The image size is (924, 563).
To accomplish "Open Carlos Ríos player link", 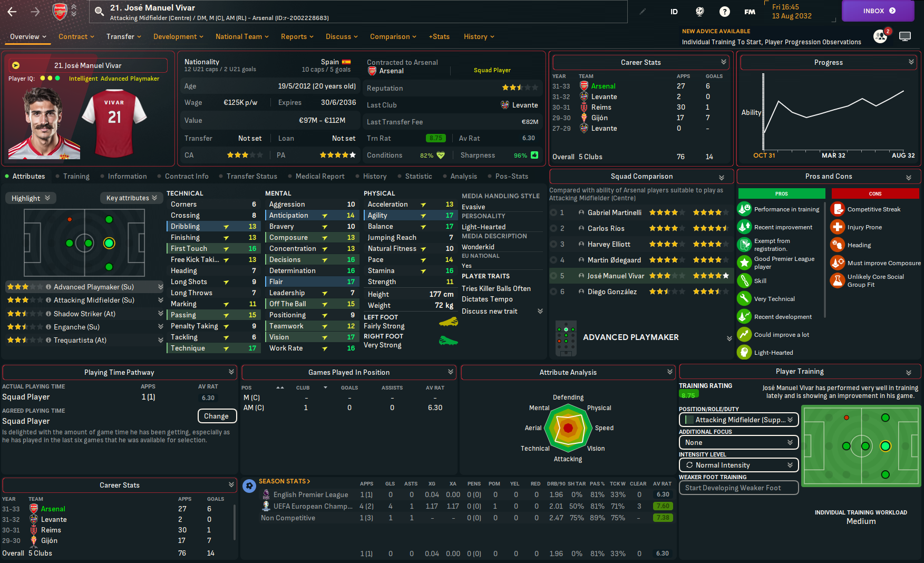I will (606, 228).
